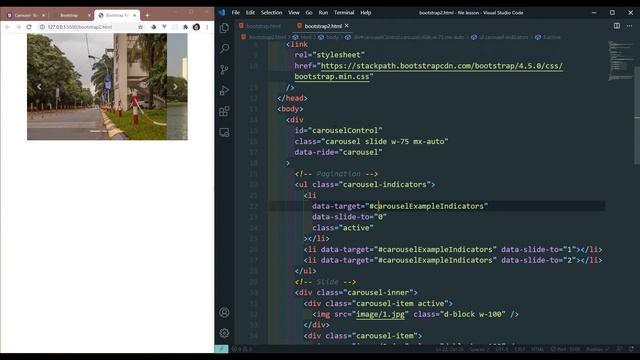Open the Search view in the activity bar
Image resolution: width=640 pixels, height=360 pixels.
[224, 49]
